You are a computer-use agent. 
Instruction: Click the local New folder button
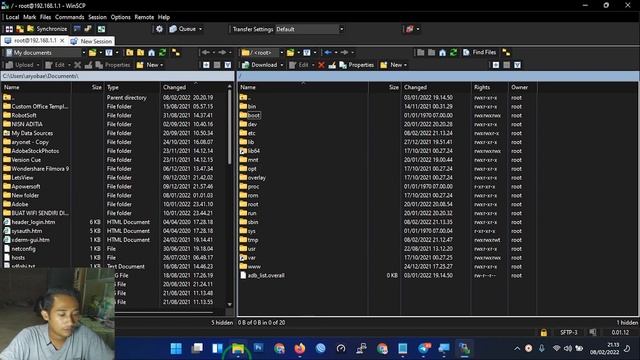(148, 65)
